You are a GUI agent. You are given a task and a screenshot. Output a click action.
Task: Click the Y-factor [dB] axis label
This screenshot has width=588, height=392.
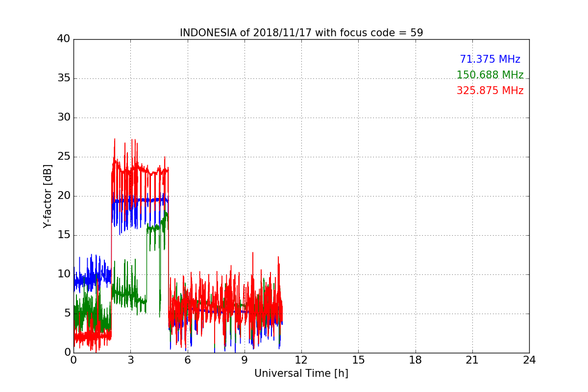pos(48,196)
